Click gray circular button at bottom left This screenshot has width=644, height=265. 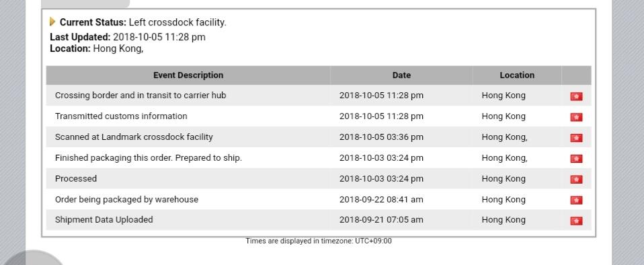pyautogui.click(x=34, y=258)
